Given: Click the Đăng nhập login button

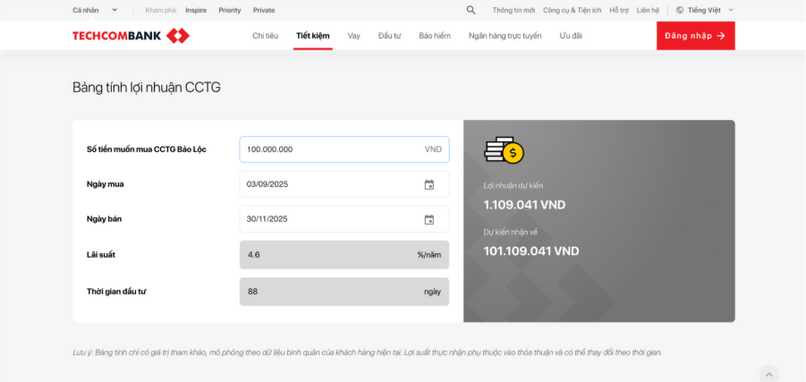Looking at the screenshot, I should click(695, 35).
